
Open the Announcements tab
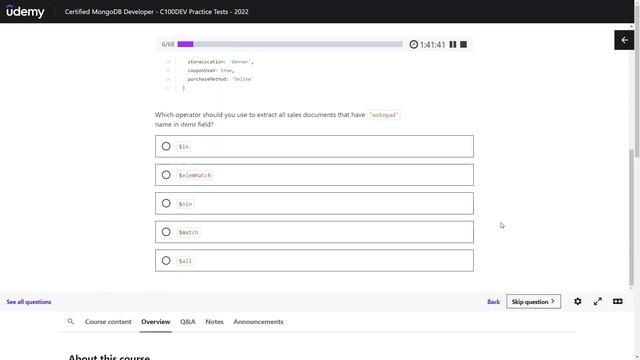[258, 322]
